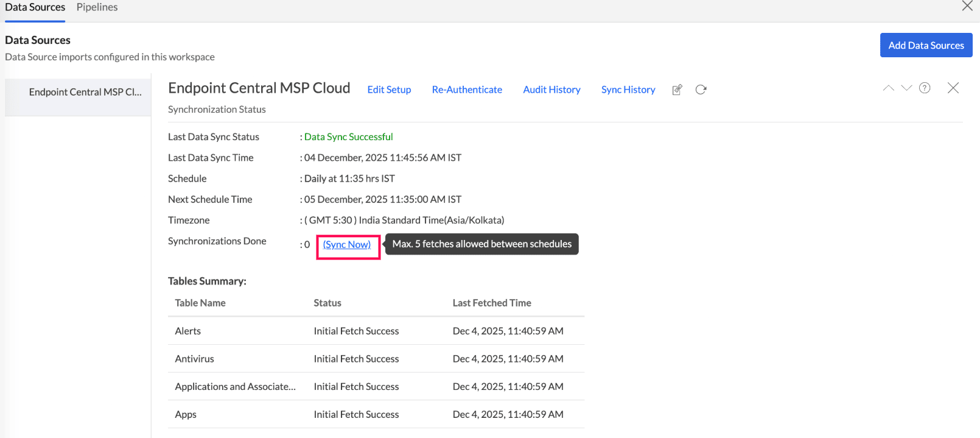Screen dimensions: 980x438
Task: Click the refresh icon next to Sync History
Action: pos(701,90)
